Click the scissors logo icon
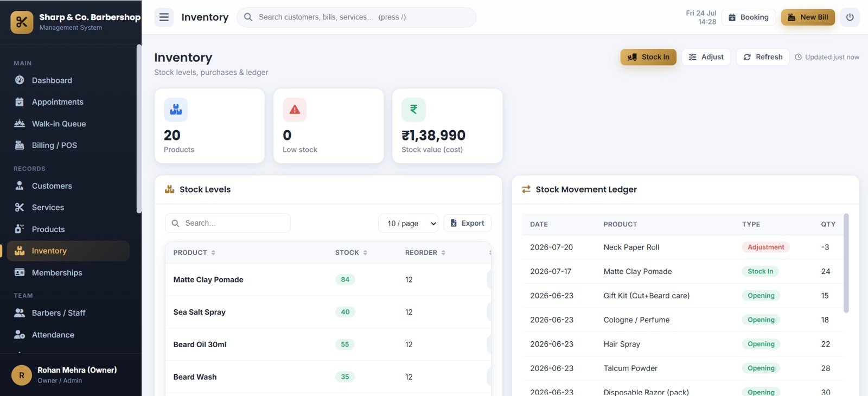Image resolution: width=868 pixels, height=396 pixels. (x=22, y=22)
